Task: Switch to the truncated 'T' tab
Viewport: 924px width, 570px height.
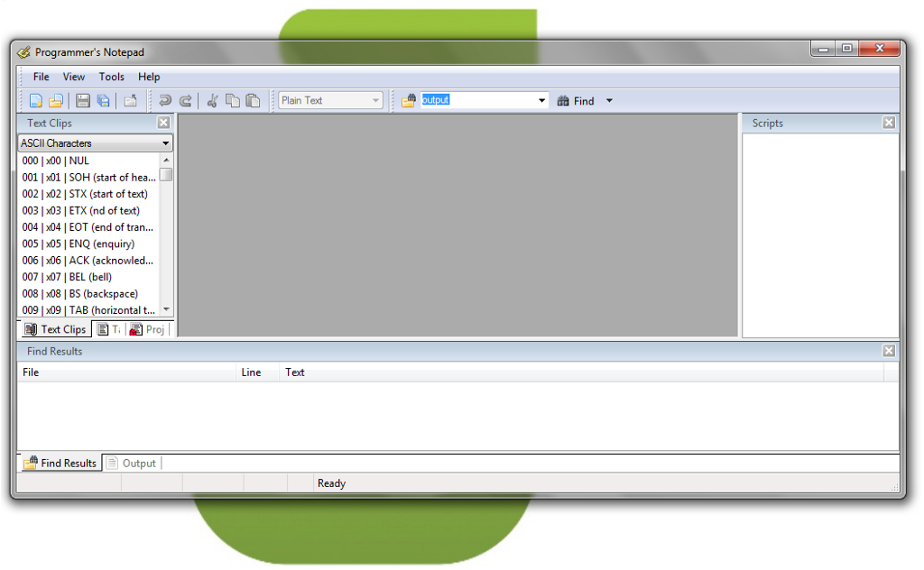Action: coord(109,329)
